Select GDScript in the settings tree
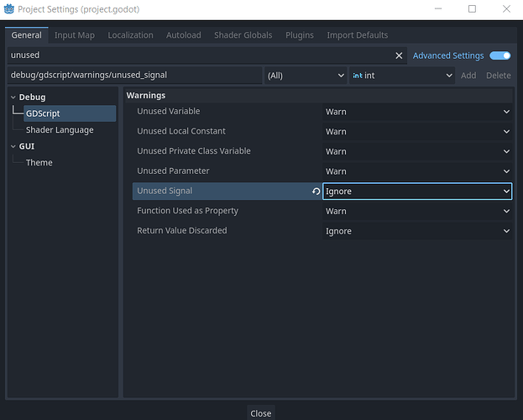This screenshot has width=523, height=420. [70, 113]
